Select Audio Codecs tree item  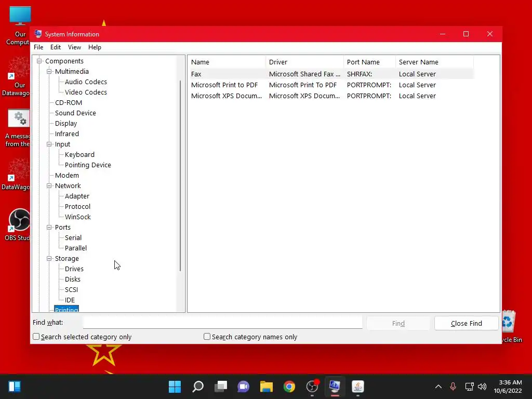coord(86,82)
